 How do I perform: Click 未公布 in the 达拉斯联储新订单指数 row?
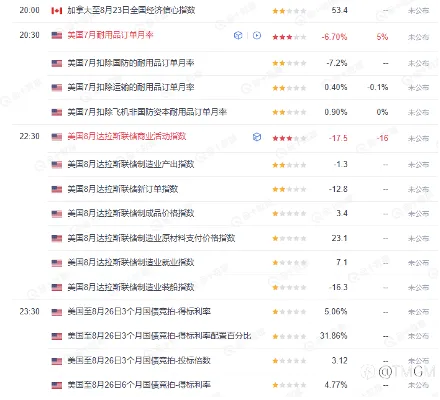click(419, 190)
